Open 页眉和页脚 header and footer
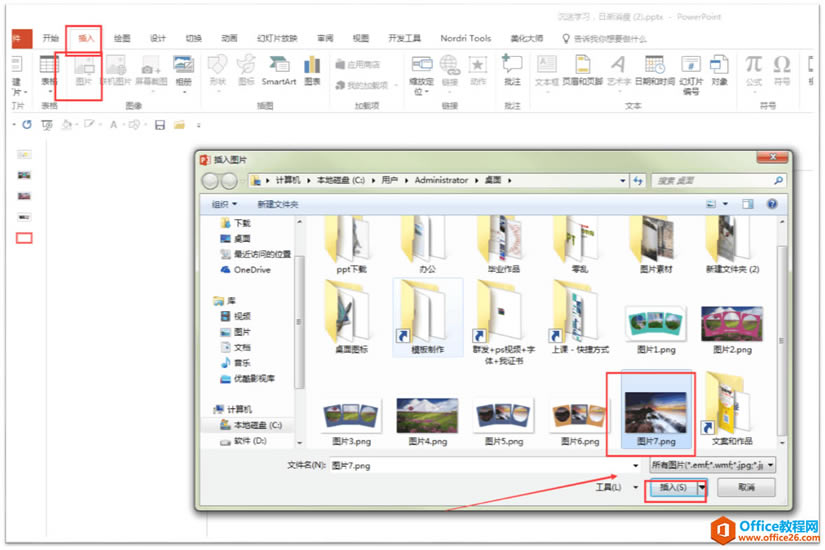The height and width of the screenshot is (550, 825). [582, 71]
